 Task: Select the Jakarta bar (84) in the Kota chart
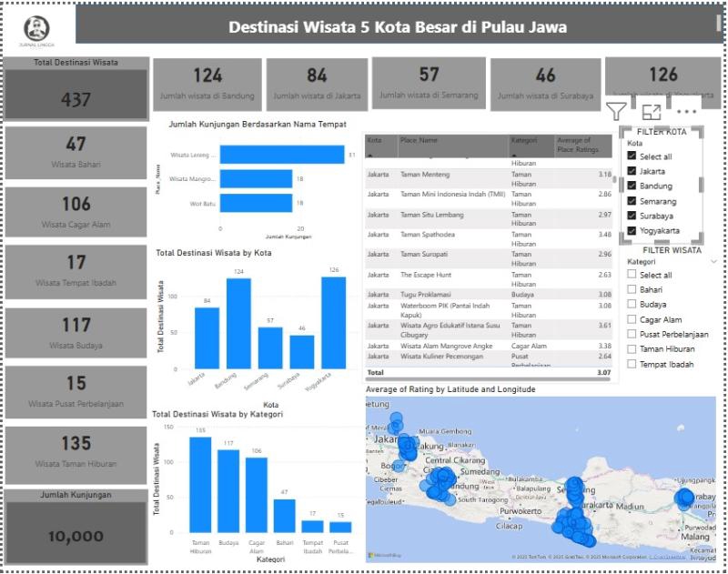tap(207, 338)
